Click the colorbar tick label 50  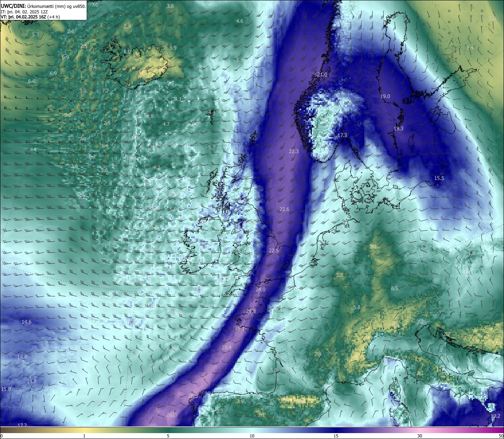tap(500, 436)
